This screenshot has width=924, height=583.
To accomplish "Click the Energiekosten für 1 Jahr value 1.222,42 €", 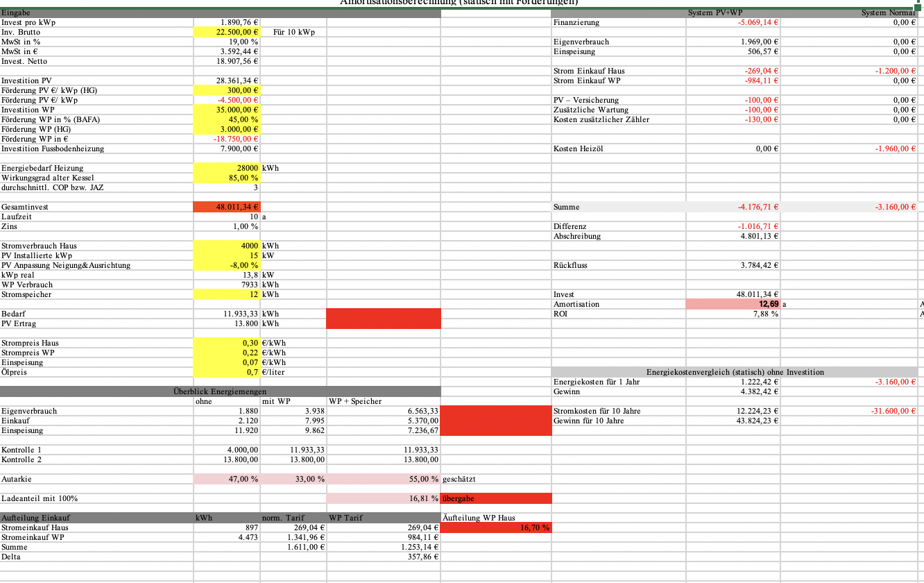I will (x=760, y=382).
